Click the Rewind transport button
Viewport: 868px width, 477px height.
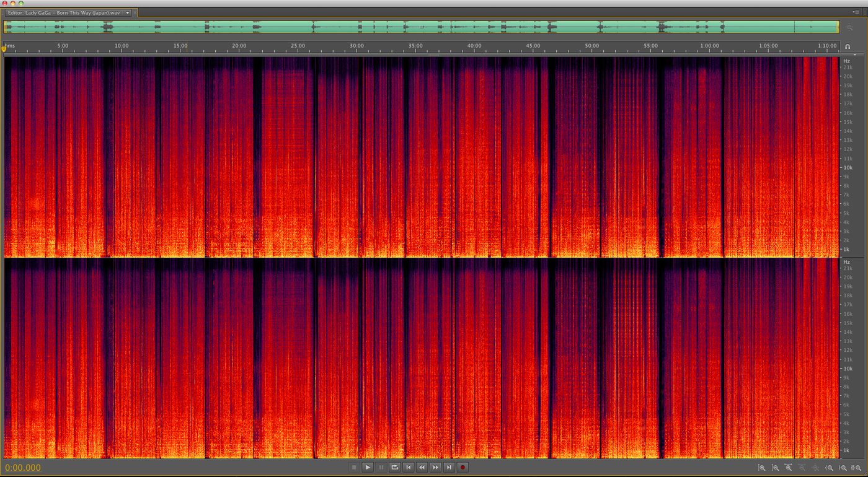click(422, 468)
